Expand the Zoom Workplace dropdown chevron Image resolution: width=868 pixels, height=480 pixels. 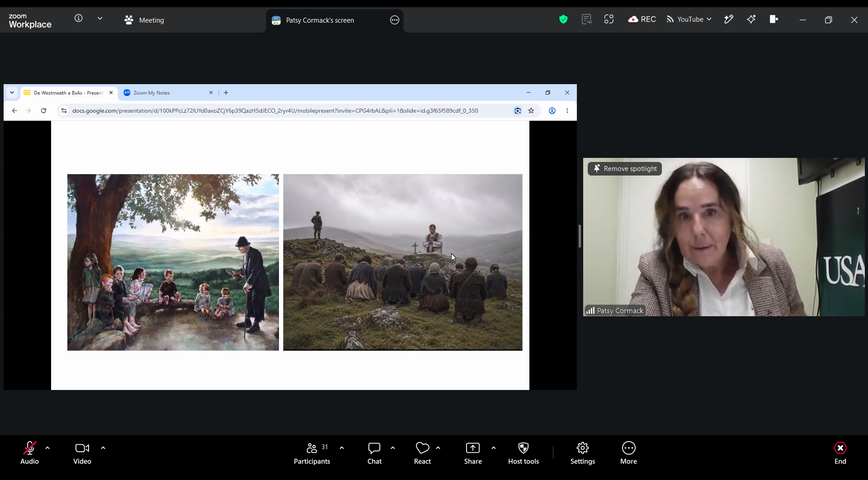pyautogui.click(x=100, y=19)
